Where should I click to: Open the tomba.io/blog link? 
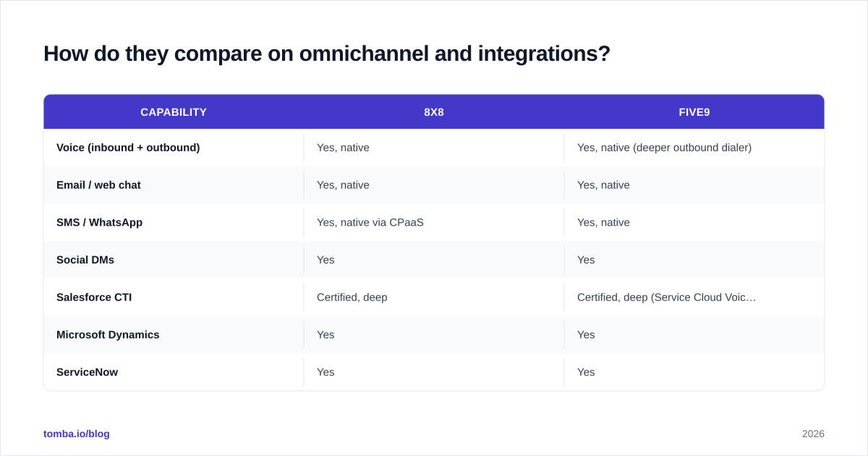(x=77, y=434)
